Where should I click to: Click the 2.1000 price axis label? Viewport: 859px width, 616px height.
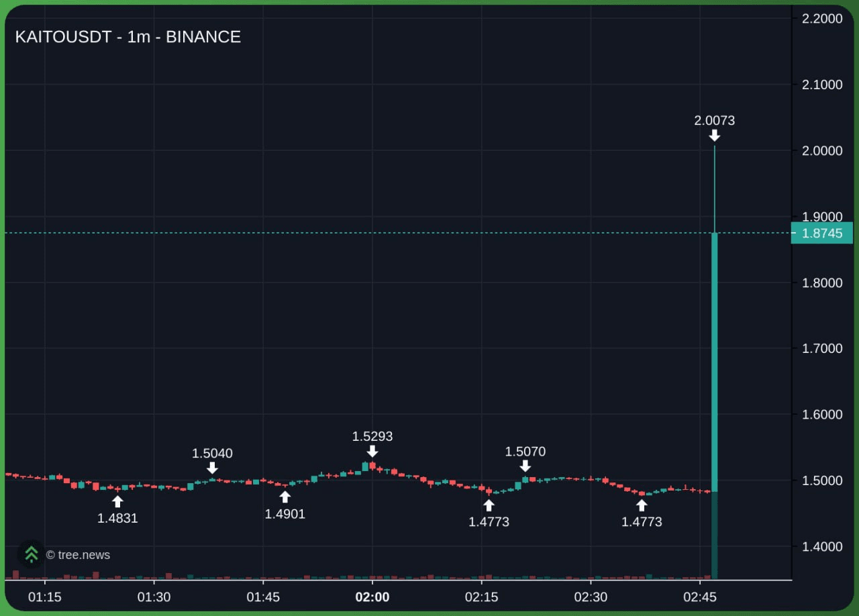822,85
